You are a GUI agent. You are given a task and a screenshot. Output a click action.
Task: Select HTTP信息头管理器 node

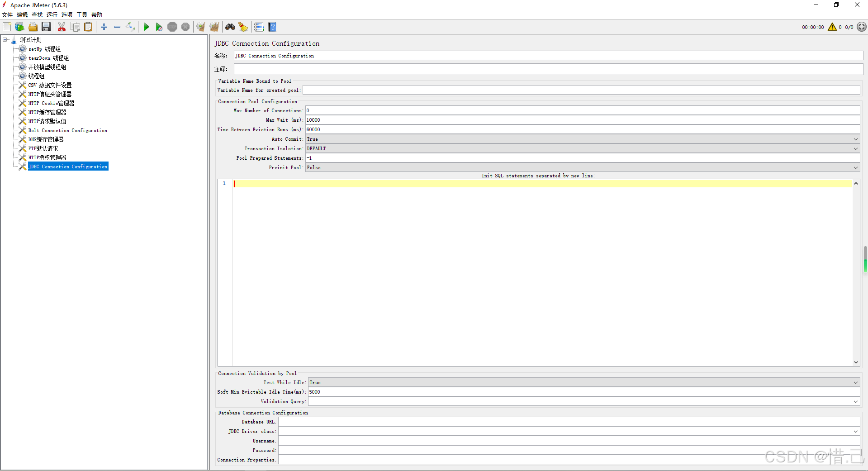click(x=50, y=94)
